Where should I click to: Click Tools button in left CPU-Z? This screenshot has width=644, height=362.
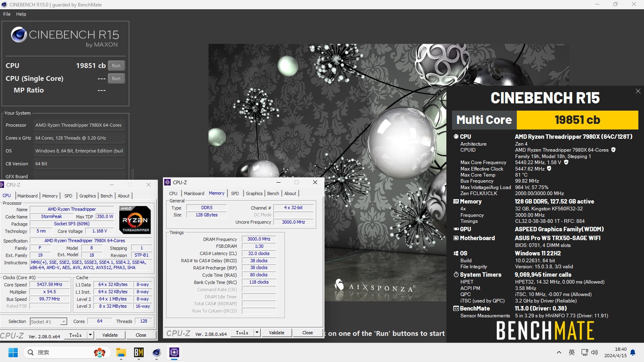pos(76,335)
